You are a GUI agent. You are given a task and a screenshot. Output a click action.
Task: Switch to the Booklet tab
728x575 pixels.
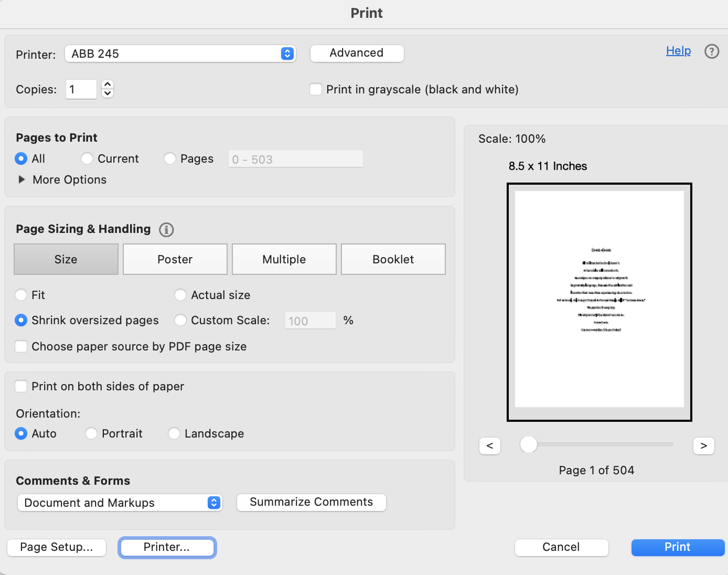(x=393, y=259)
